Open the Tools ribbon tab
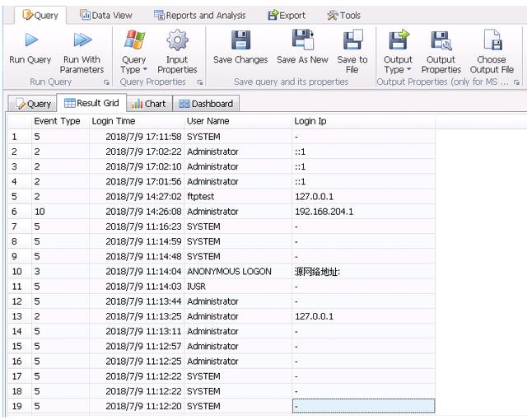The height and width of the screenshot is (420, 527). coord(343,15)
